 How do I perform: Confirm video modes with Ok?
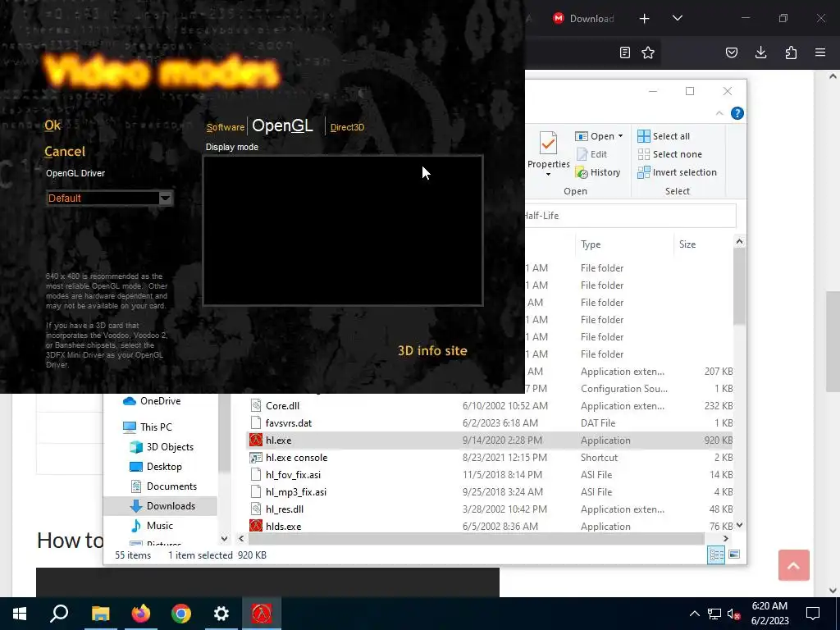[x=52, y=126]
